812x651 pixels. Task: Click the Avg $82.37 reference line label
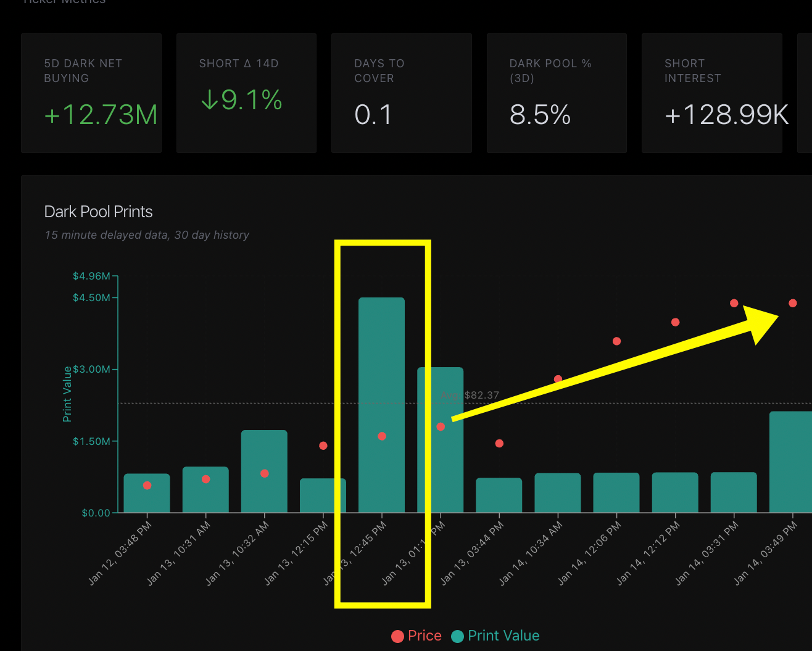[471, 395]
